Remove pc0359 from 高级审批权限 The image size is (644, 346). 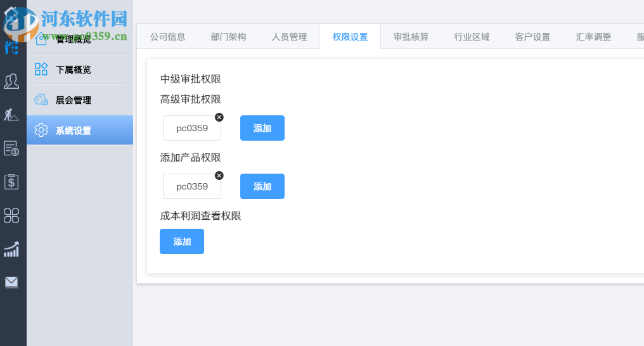pyautogui.click(x=219, y=117)
